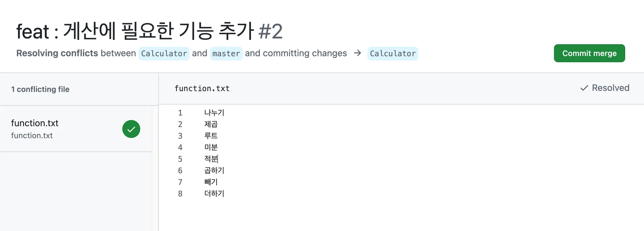Screen dimensions: 644x231
Task: Click the pull request number #2
Action: 270,31
